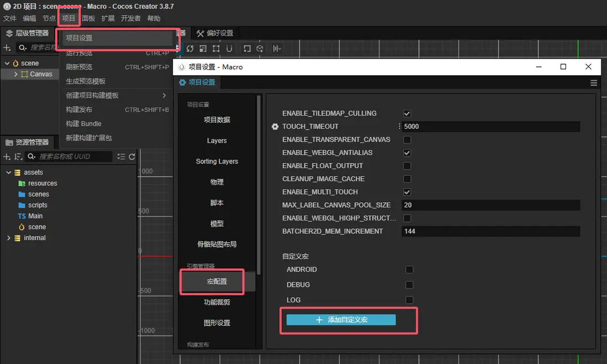Select the scripts folder in assets
607x364 pixels.
pyautogui.click(x=33, y=205)
